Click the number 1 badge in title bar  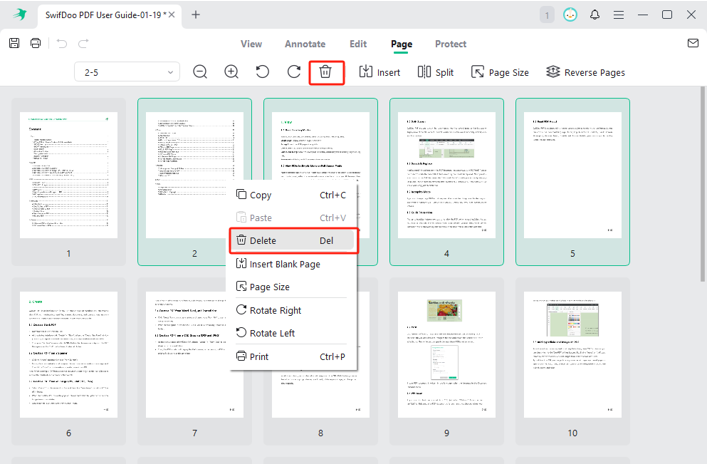tap(547, 15)
